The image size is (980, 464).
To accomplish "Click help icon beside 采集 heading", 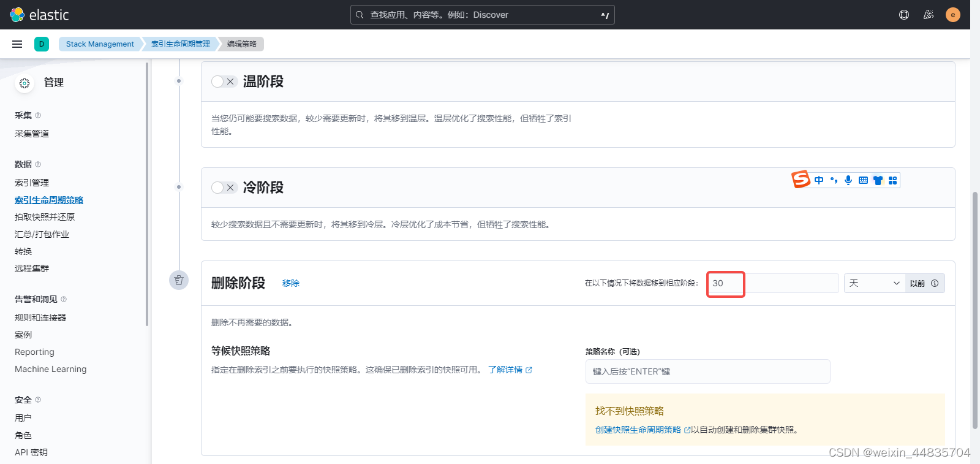I will (x=38, y=115).
